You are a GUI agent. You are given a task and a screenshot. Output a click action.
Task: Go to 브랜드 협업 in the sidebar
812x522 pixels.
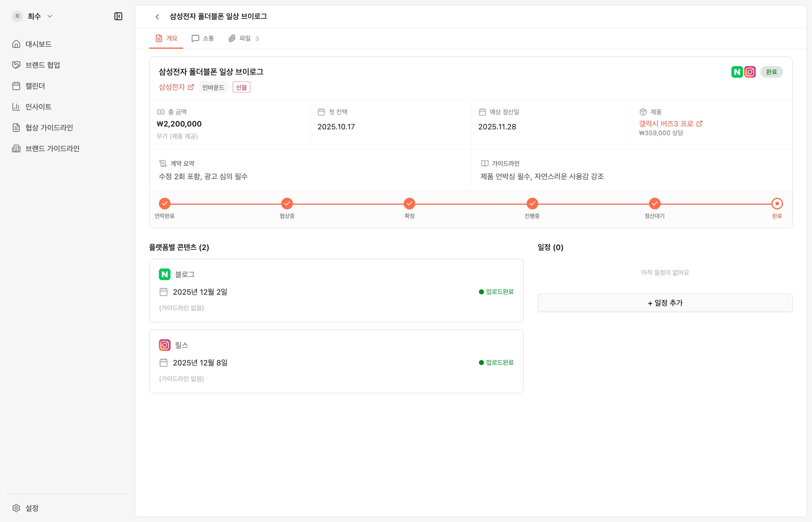(x=42, y=65)
